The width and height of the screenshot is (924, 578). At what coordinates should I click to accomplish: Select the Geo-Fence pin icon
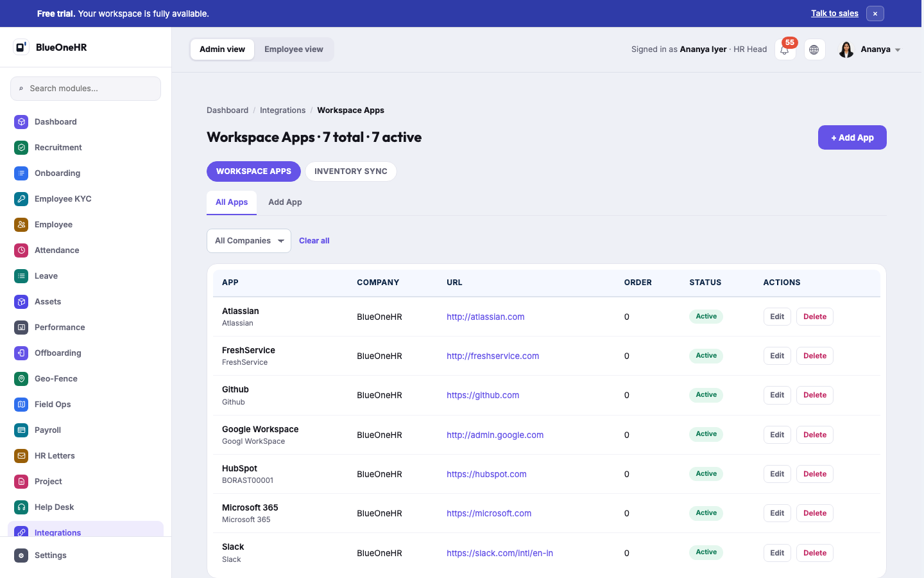[21, 378]
